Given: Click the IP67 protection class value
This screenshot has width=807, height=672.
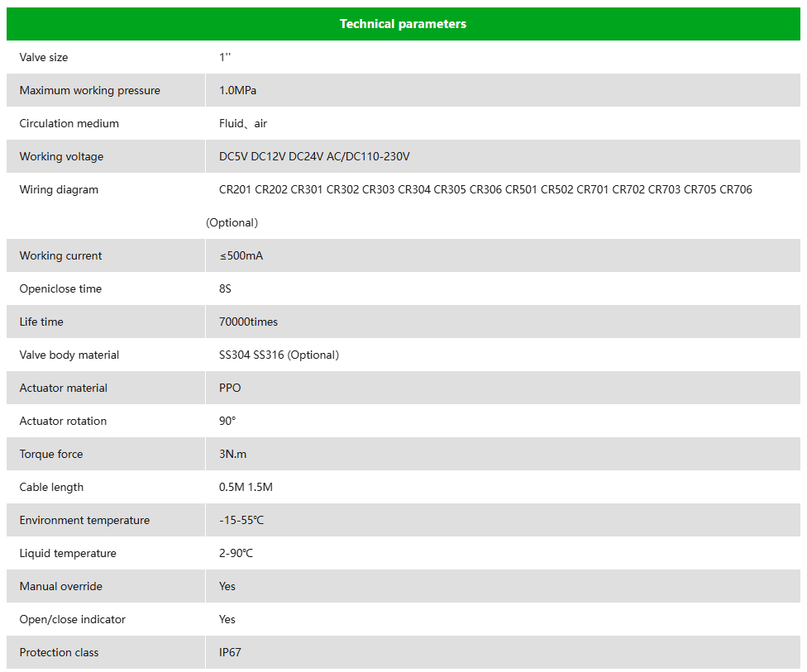Looking at the screenshot, I should (230, 652).
